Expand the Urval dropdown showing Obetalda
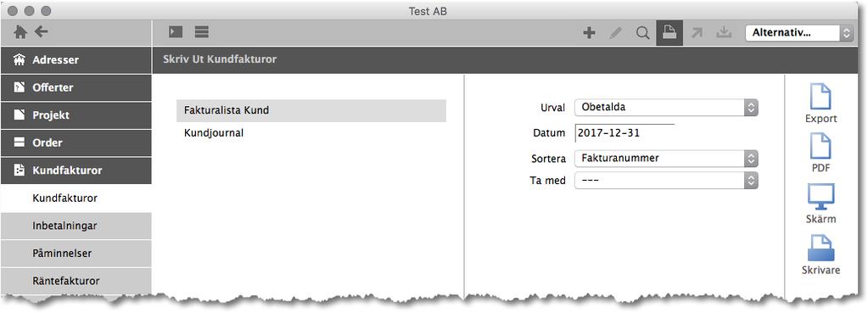This screenshot has height=313, width=868. point(666,107)
